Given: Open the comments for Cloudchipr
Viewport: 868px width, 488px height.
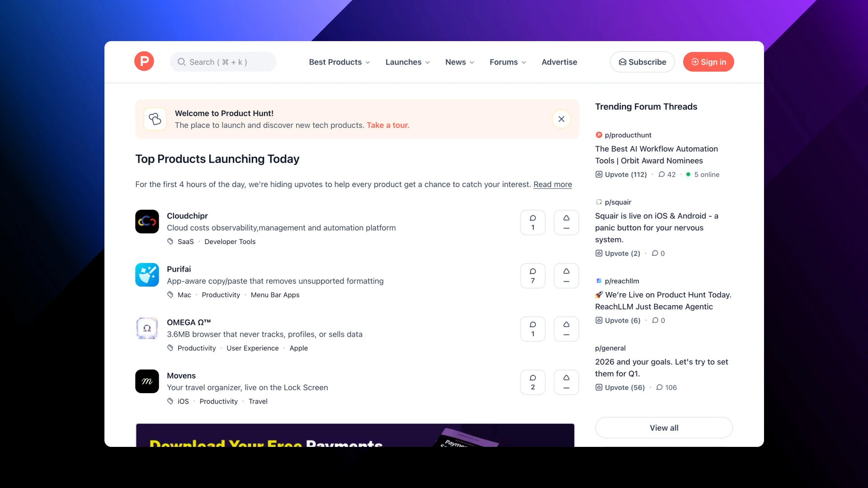Looking at the screenshot, I should 533,222.
